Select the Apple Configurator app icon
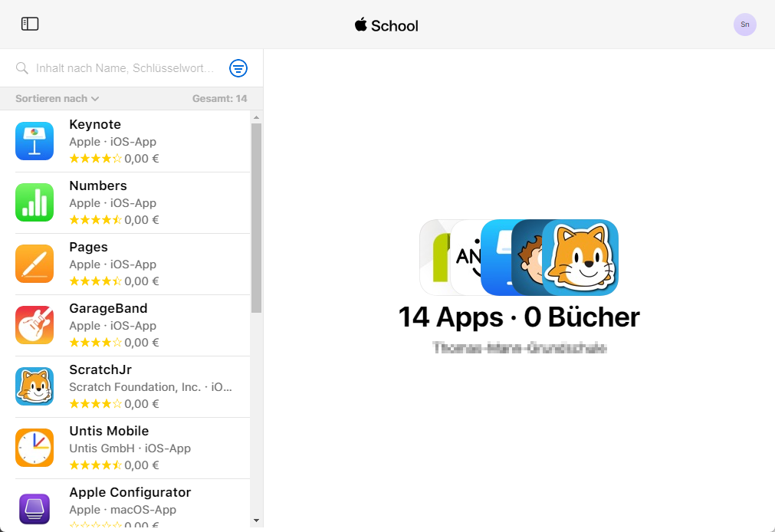The height and width of the screenshot is (532, 775). (34, 509)
